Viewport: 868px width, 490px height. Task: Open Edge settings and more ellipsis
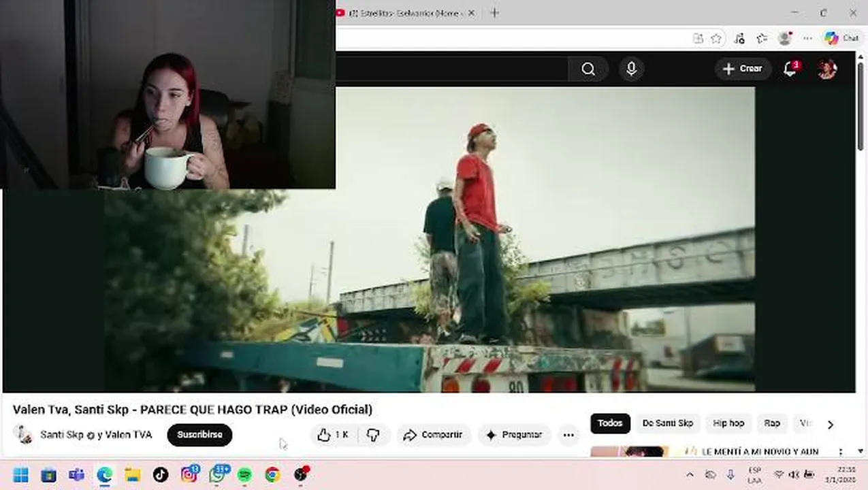(807, 39)
